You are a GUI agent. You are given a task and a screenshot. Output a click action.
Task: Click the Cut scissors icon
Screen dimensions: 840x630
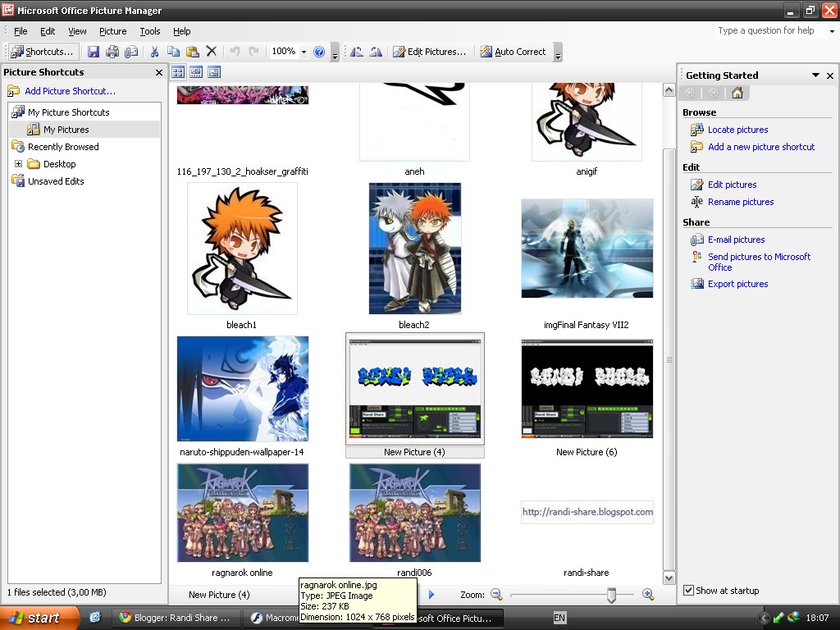coord(154,52)
